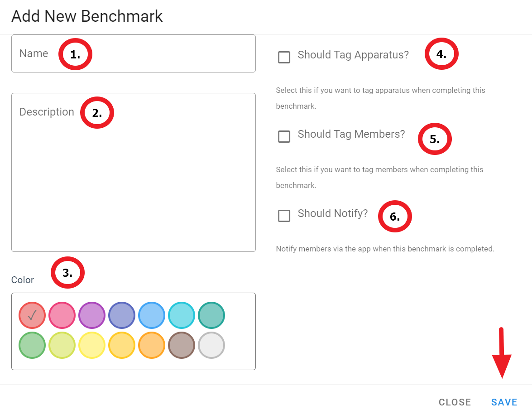Choose the lime color swatch

tap(62, 345)
